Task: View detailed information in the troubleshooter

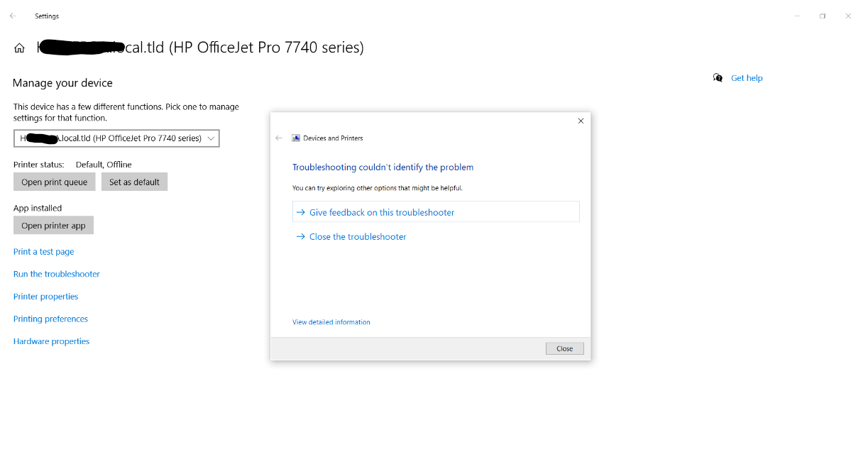Action: 331,322
